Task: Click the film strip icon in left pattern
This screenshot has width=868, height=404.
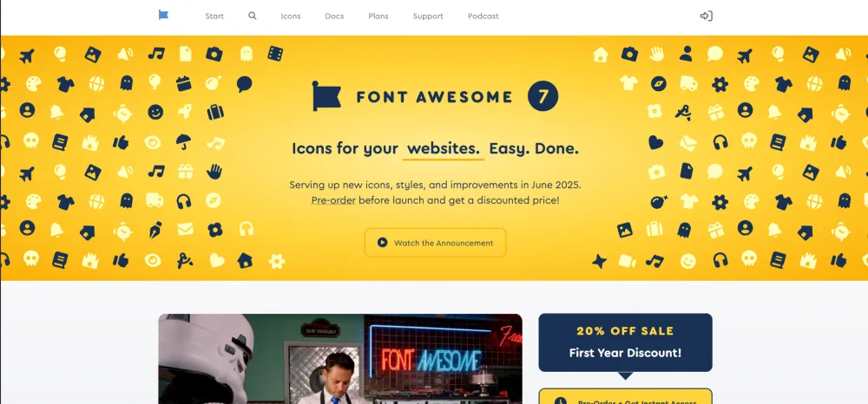Action: coord(275,54)
